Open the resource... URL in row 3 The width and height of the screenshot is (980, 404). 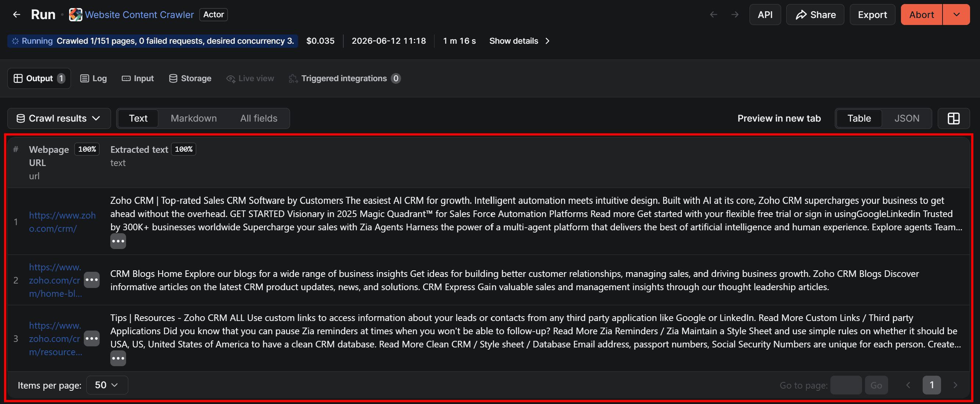point(56,339)
